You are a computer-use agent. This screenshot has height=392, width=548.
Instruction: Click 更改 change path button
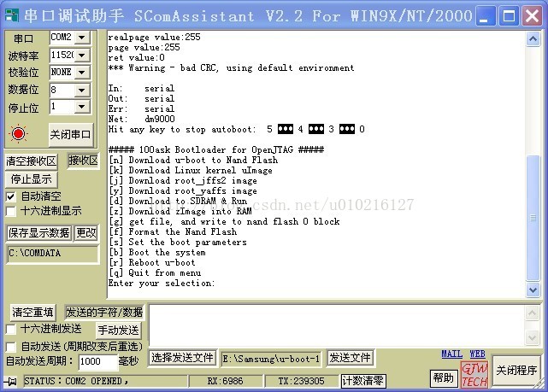tap(86, 233)
